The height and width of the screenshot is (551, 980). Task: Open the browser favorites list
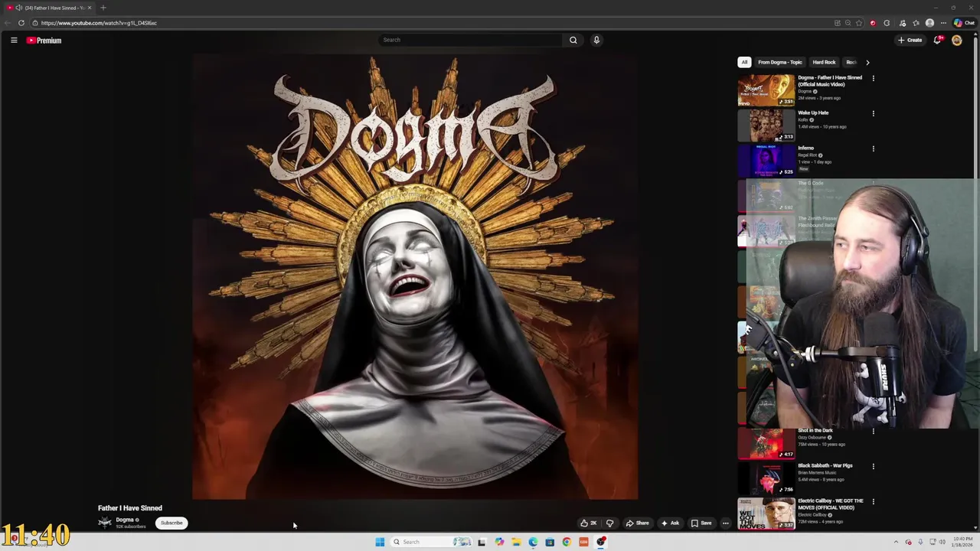point(916,23)
